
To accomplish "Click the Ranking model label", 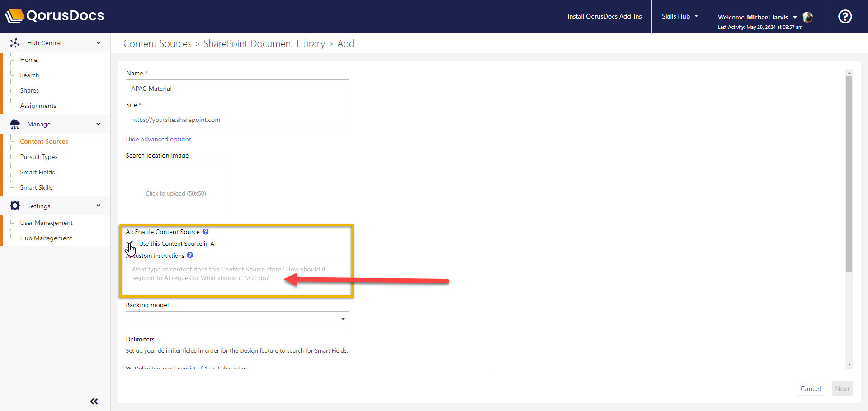I will [147, 305].
